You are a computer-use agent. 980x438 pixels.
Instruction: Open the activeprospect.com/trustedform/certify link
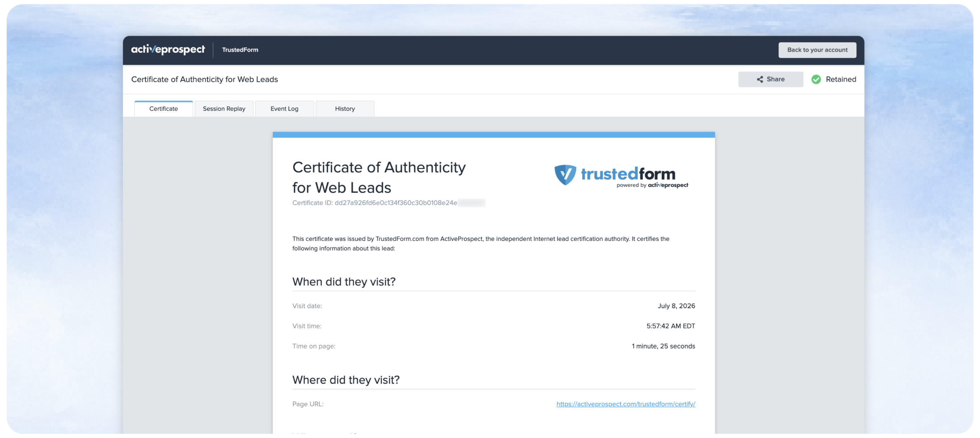(x=626, y=404)
